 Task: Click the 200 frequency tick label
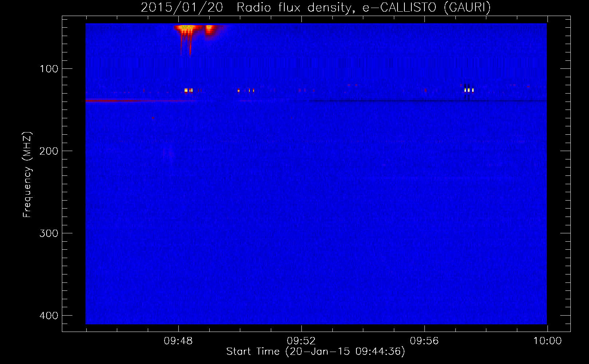pyautogui.click(x=49, y=151)
